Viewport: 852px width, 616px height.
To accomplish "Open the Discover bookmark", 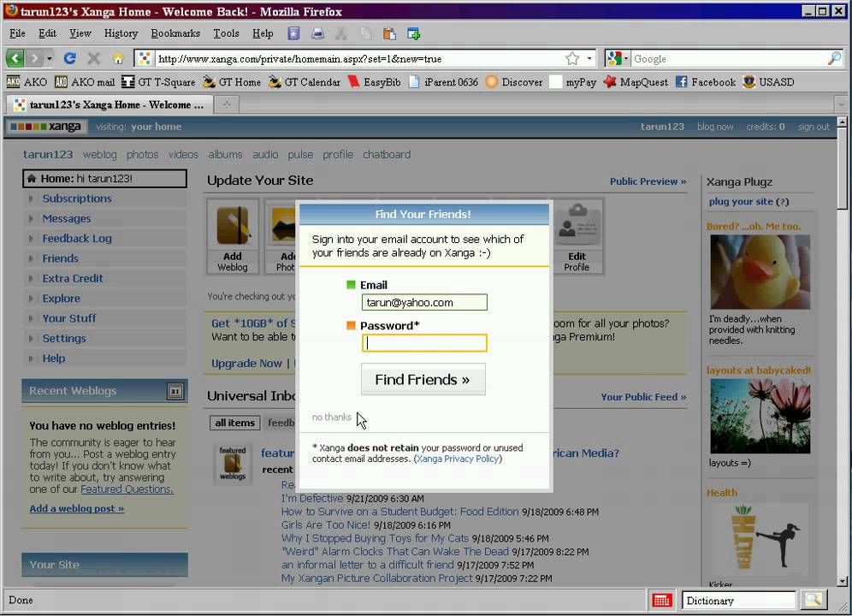I will point(514,82).
